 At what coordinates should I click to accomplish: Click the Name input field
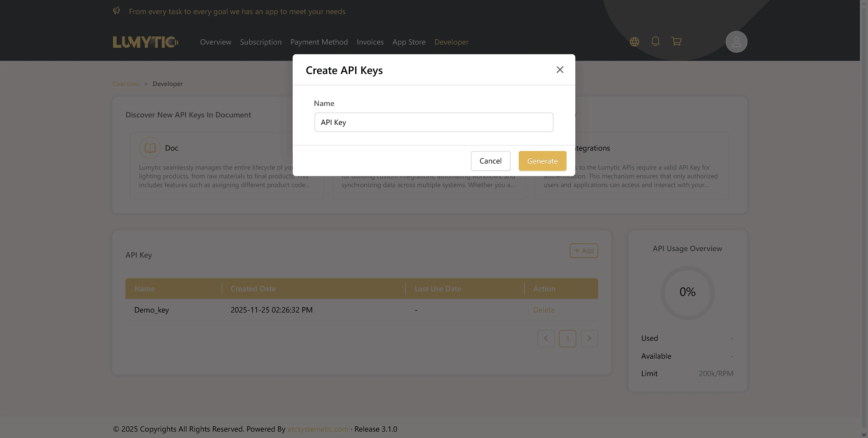[433, 122]
